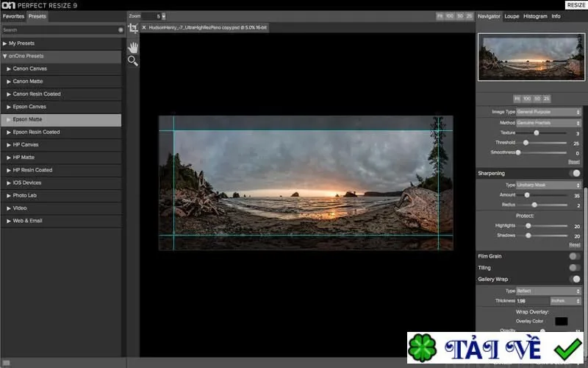The image size is (588, 368).
Task: Switch to the Histogram tab
Action: (x=535, y=16)
